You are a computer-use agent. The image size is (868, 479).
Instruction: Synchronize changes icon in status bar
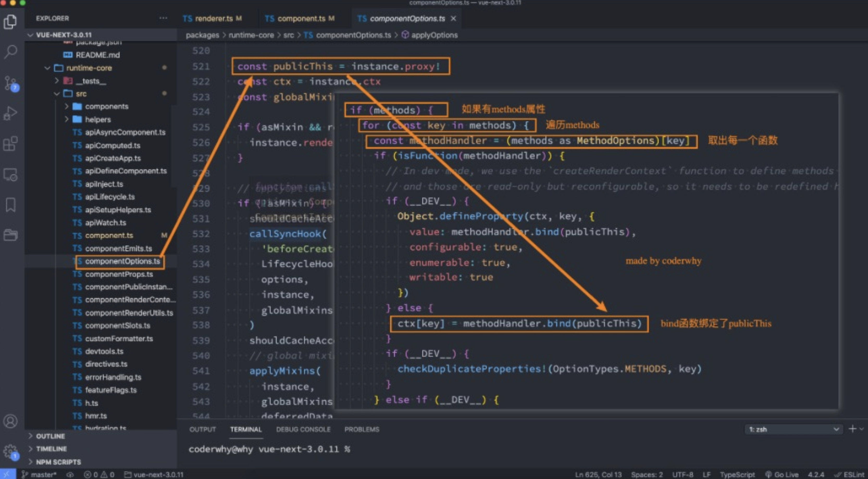pos(70,475)
